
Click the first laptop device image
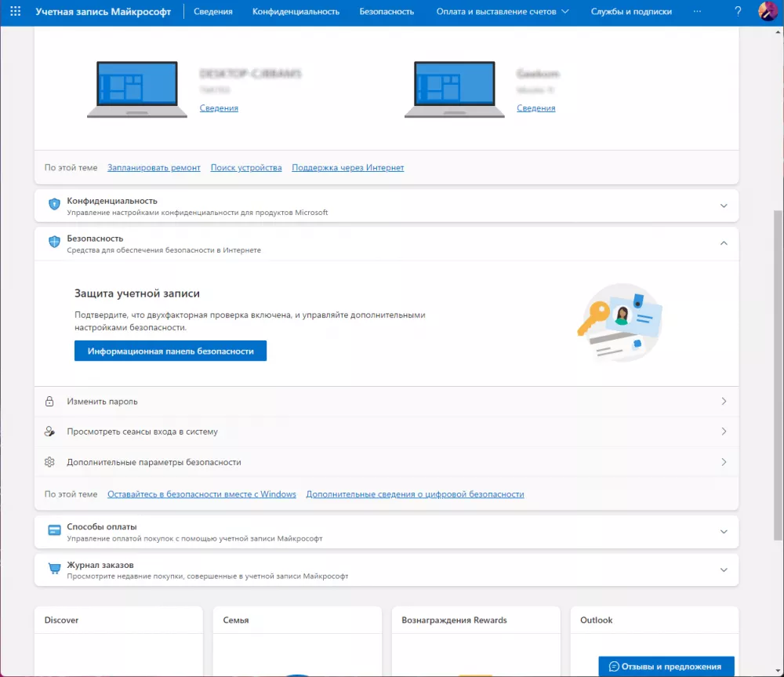[x=137, y=89]
